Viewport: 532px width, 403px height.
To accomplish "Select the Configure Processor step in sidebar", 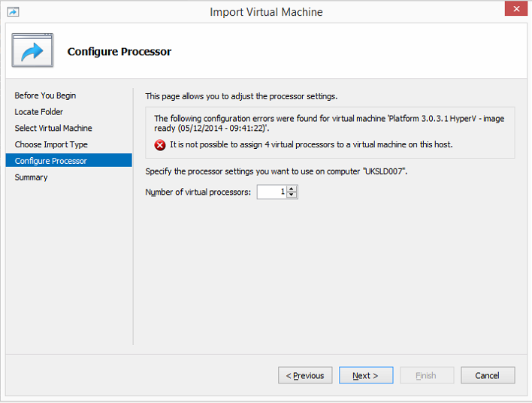I will 50,161.
